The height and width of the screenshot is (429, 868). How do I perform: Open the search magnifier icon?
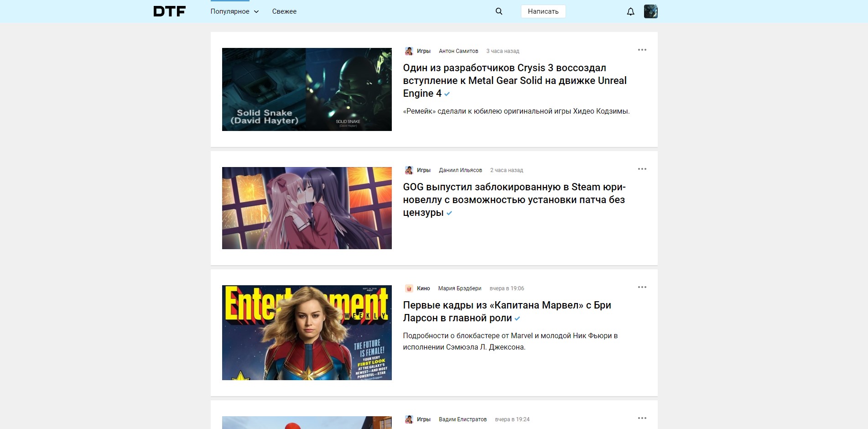point(499,11)
